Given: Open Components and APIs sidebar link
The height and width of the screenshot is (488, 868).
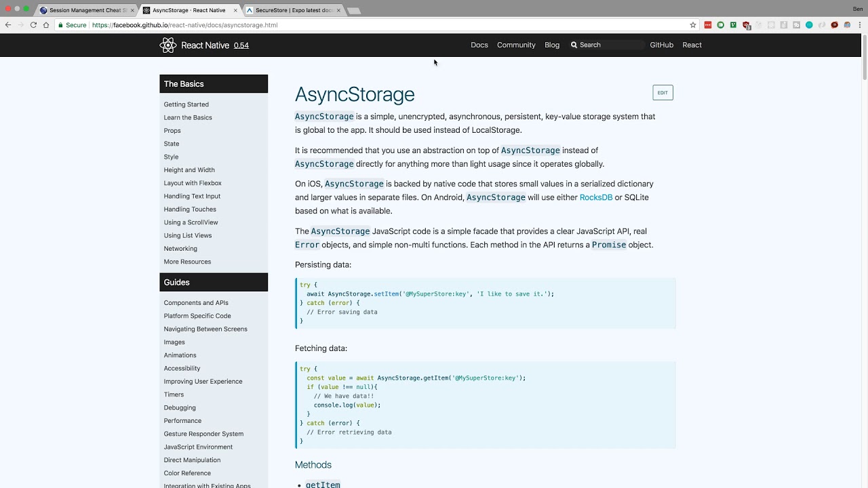Looking at the screenshot, I should pos(196,303).
